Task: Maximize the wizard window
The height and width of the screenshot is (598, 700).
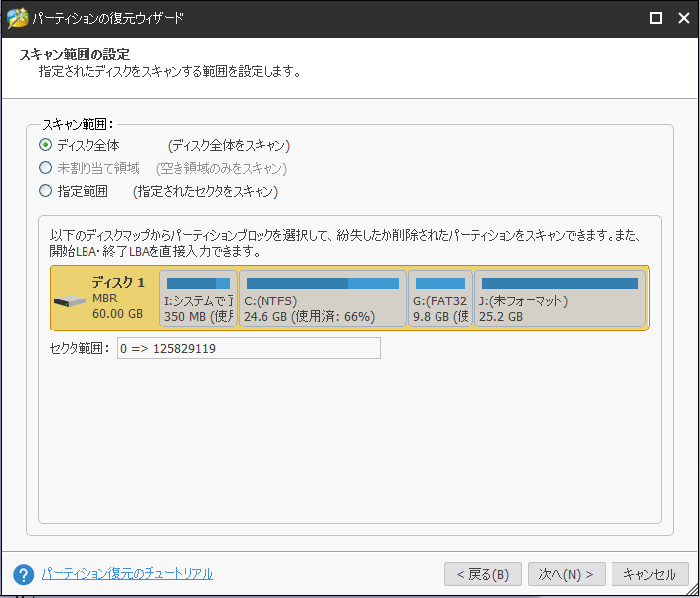Action: tap(655, 18)
